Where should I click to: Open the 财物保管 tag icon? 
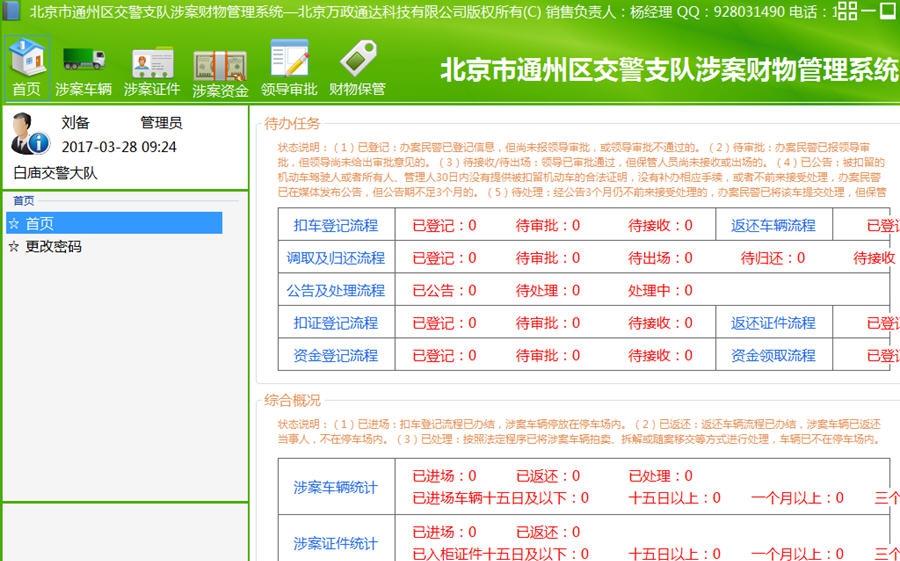(357, 67)
